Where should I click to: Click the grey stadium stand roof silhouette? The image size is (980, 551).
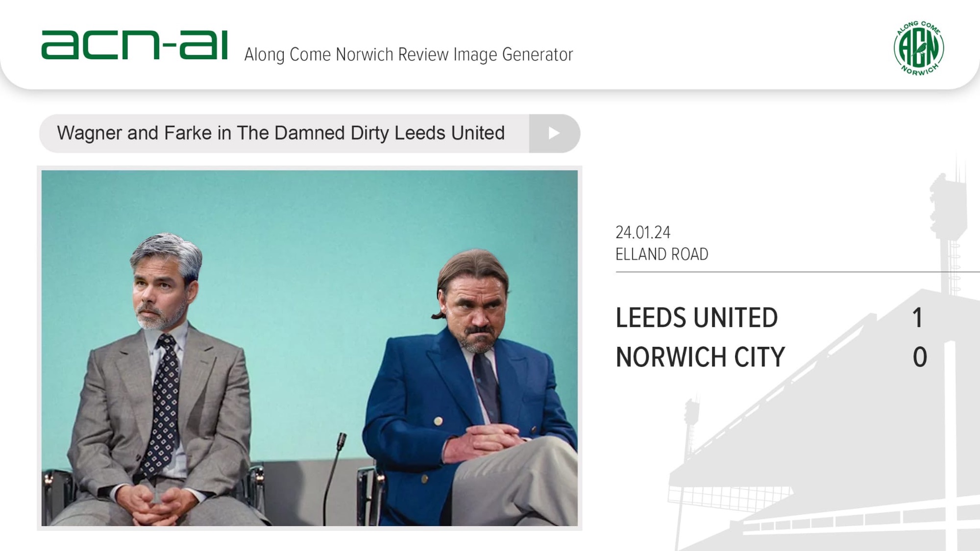[823, 407]
